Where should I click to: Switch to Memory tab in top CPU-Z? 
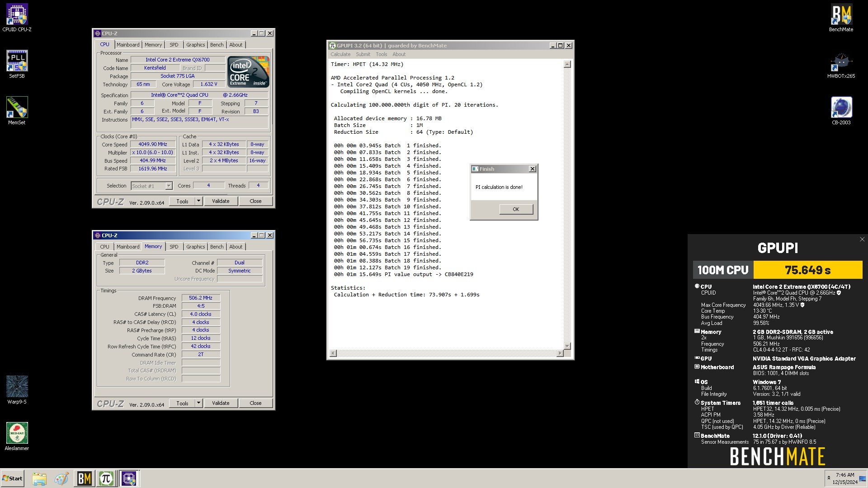tap(153, 45)
